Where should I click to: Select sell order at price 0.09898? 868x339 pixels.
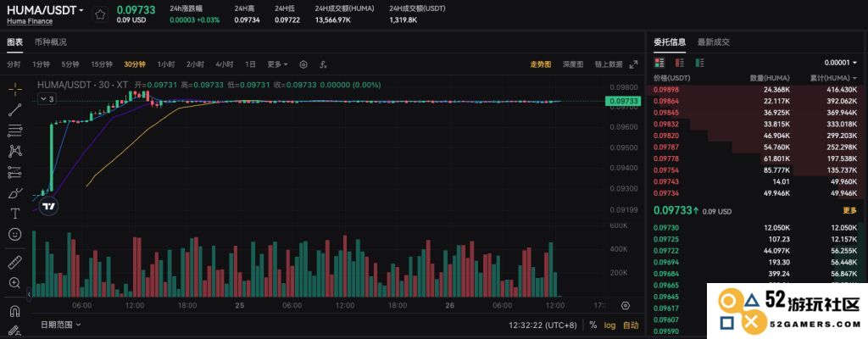click(755, 89)
